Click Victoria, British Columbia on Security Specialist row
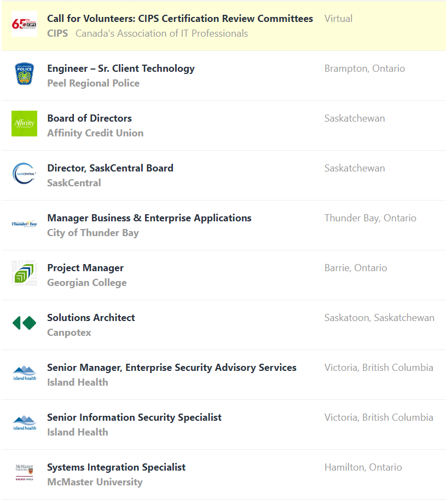The width and height of the screenshot is (446, 504). tap(379, 417)
